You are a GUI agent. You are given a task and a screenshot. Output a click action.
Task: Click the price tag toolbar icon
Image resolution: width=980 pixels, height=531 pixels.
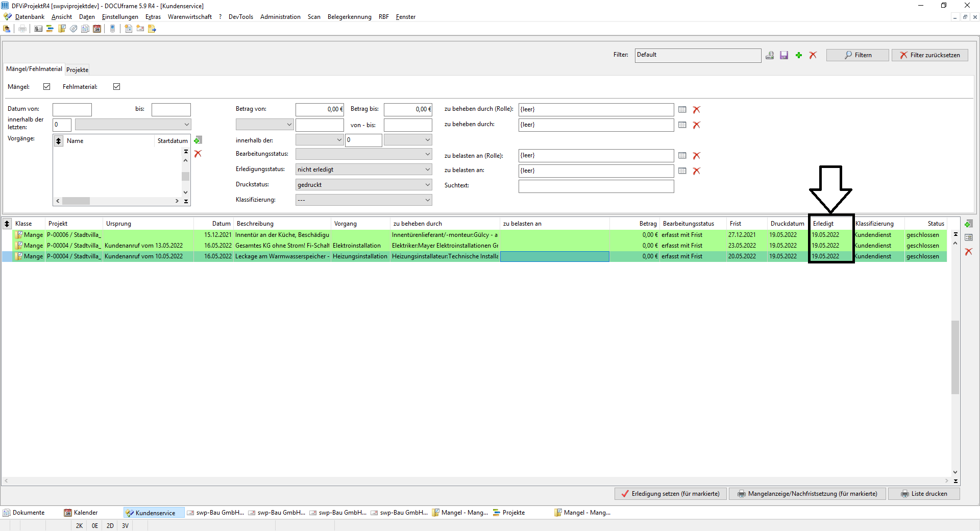pos(73,29)
